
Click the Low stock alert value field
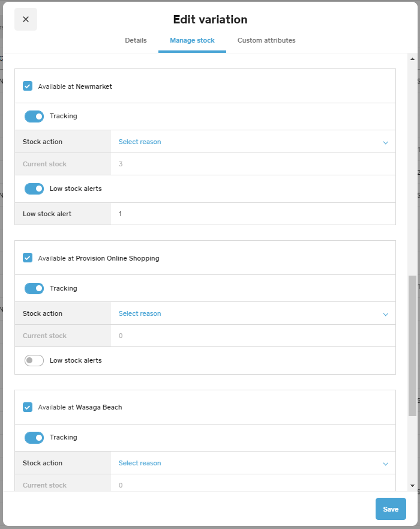[253, 214]
